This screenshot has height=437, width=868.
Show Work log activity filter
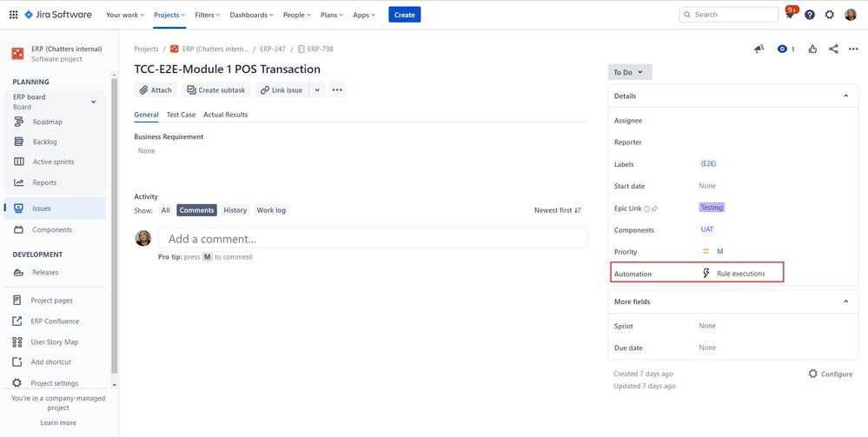click(x=271, y=210)
